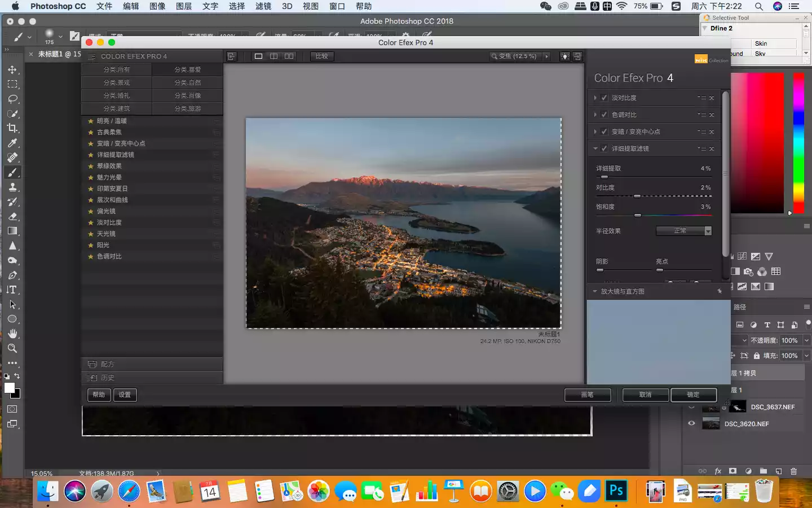Screen dimensions: 812x508
Task: Select the Eyedropper tool
Action: [12, 143]
